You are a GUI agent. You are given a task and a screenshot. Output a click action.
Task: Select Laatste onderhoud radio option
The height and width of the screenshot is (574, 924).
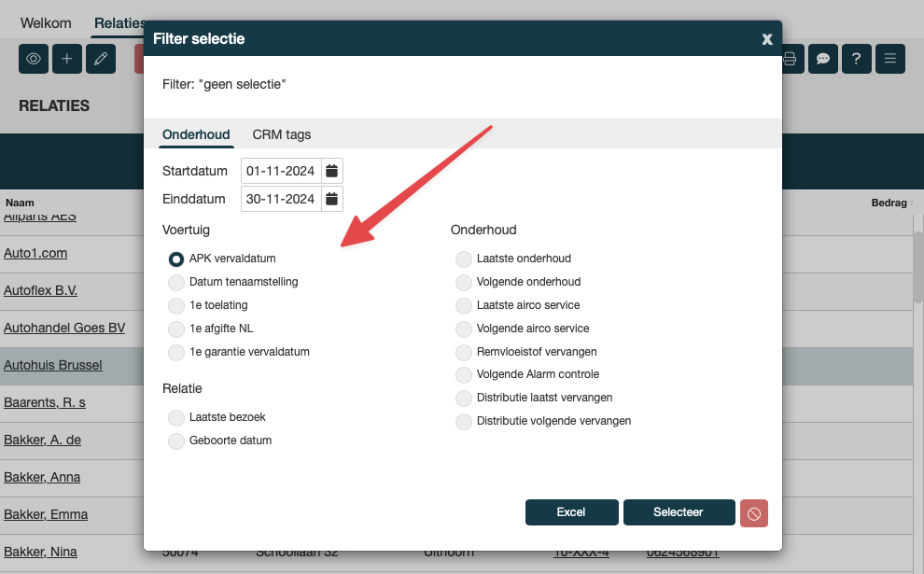pos(464,259)
